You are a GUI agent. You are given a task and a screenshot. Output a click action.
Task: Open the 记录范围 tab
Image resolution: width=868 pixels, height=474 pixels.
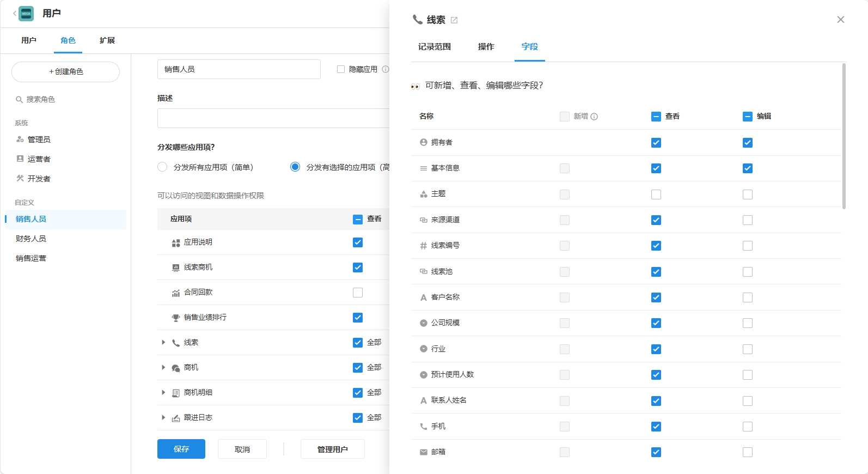(x=435, y=47)
